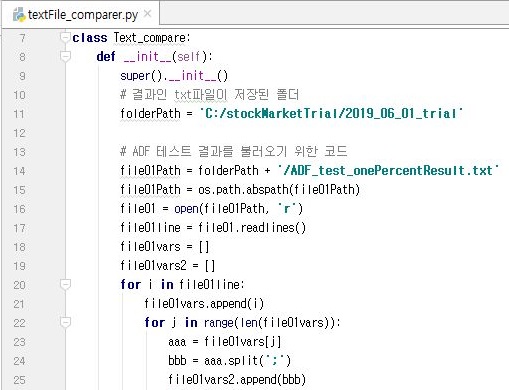Click 'file01vars.append(i)' on line 21
The image size is (509, 390).
pyautogui.click(x=204, y=304)
